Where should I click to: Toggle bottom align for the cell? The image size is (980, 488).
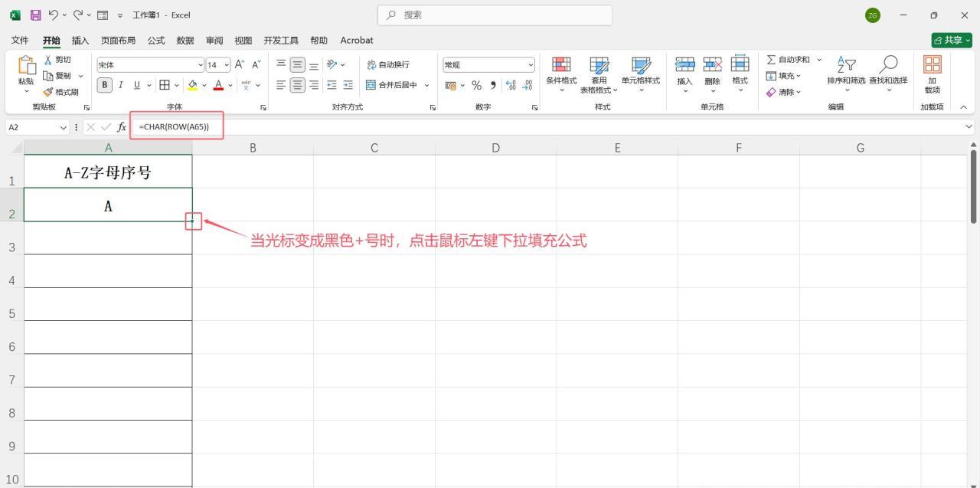pyautogui.click(x=314, y=64)
